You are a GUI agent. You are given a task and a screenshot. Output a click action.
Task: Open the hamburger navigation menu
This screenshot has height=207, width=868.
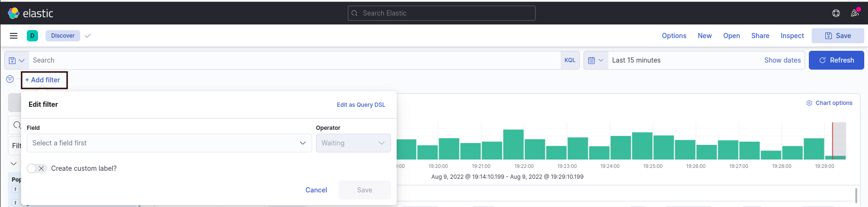[14, 36]
